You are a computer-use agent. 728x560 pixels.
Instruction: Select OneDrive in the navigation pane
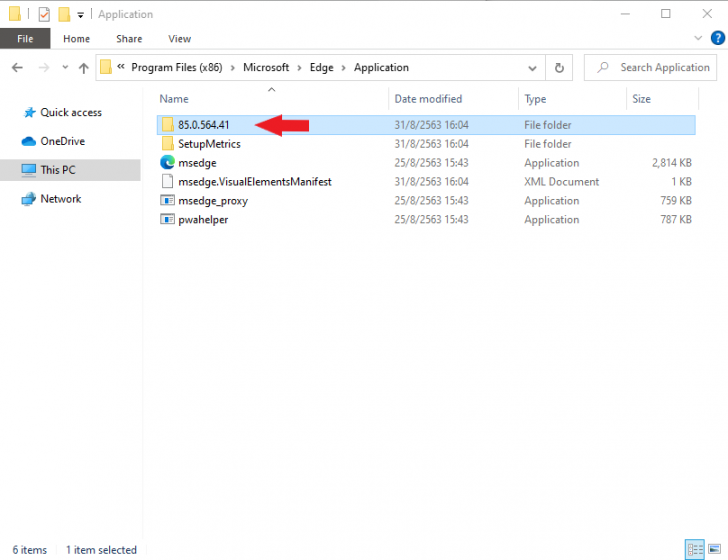(x=62, y=141)
